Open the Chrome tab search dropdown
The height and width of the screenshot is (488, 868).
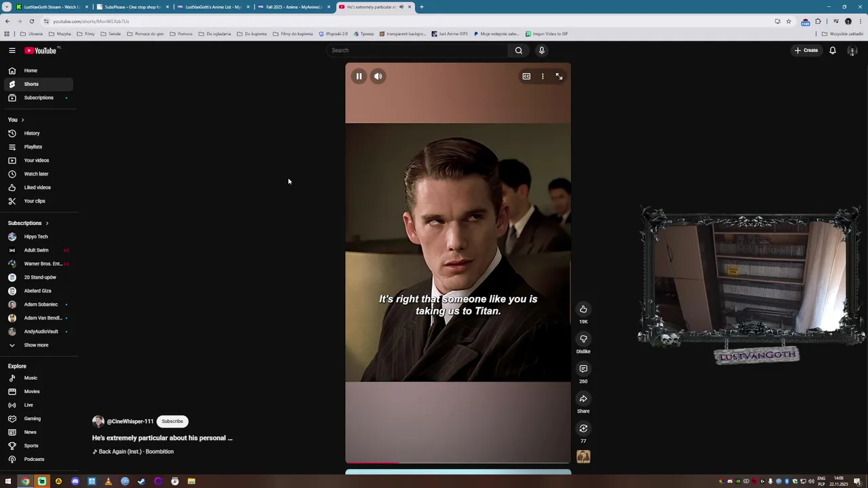coord(6,7)
